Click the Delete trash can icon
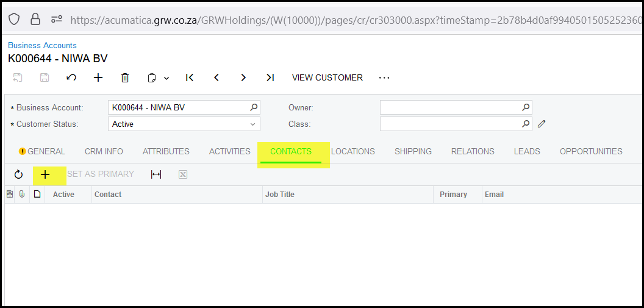 (x=125, y=77)
